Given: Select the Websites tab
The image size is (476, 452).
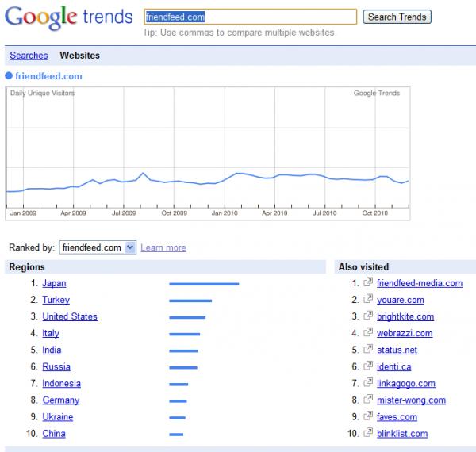Looking at the screenshot, I should 80,56.
